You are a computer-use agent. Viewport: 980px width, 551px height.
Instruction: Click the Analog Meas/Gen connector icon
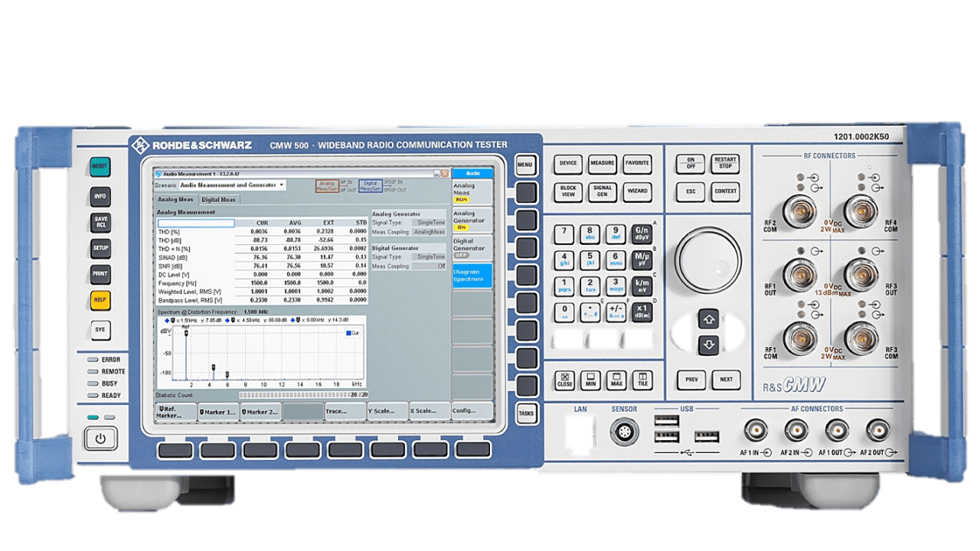327,186
